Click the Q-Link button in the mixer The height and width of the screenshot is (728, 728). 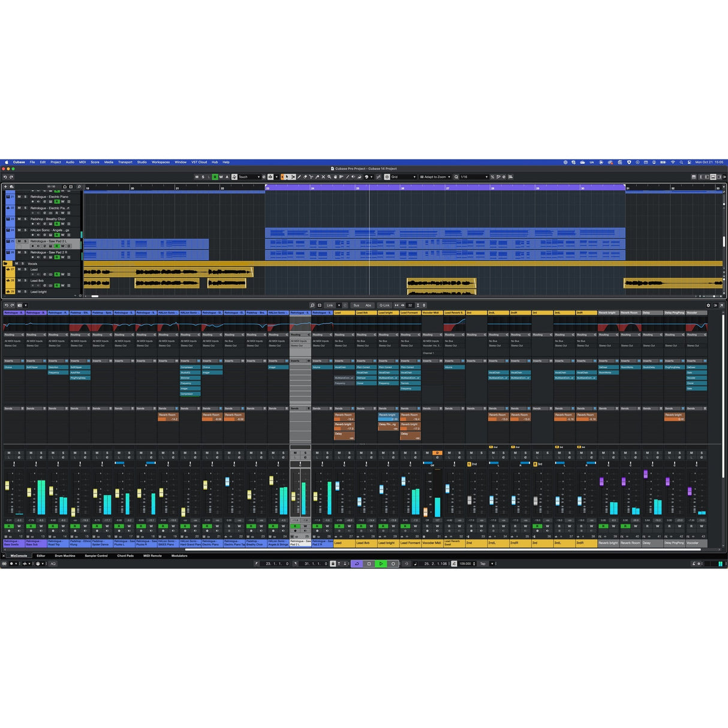(x=384, y=305)
